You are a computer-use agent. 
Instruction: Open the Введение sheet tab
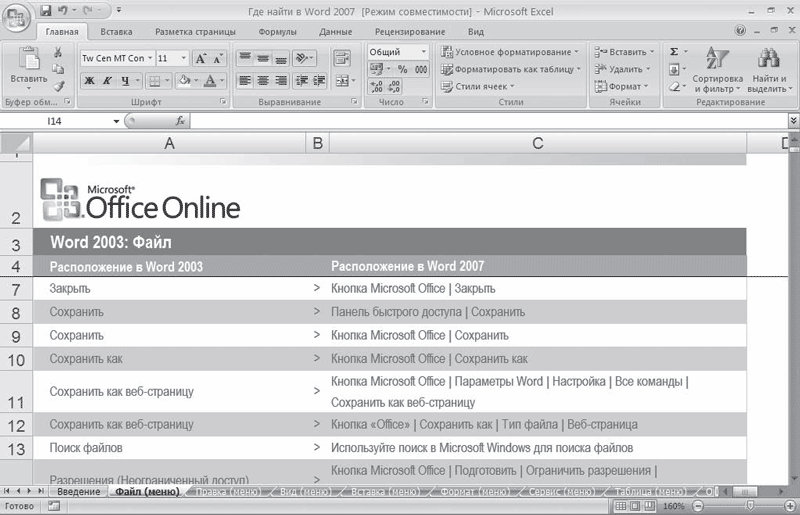[x=79, y=492]
